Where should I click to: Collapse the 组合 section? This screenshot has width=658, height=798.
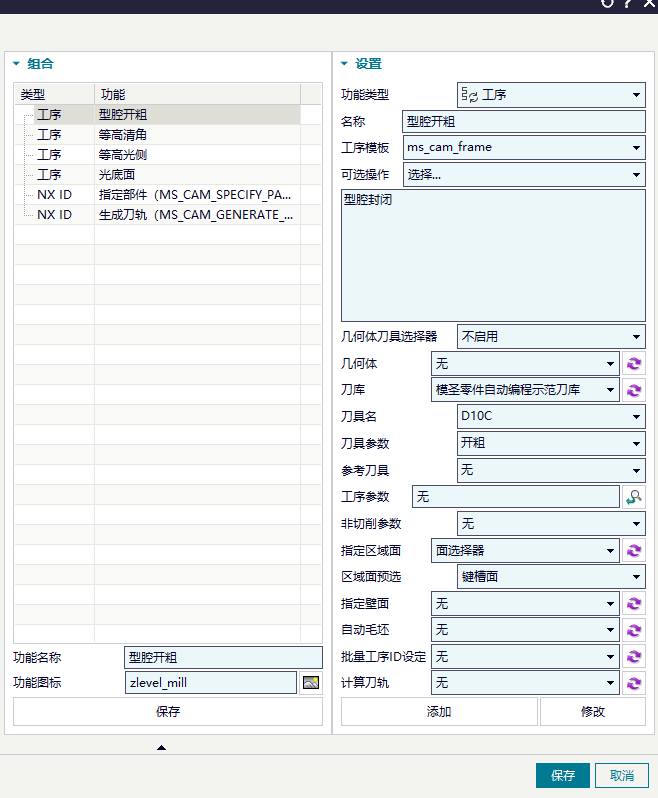(16, 64)
